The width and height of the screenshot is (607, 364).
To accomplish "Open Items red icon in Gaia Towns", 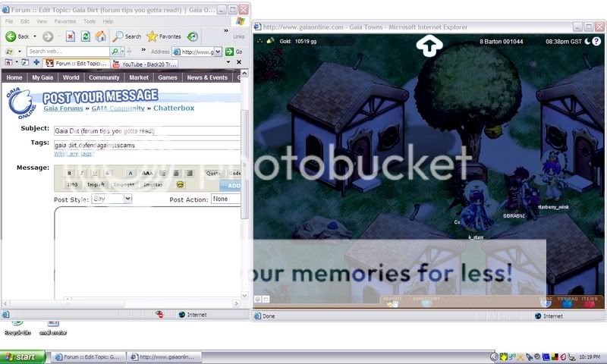I will (x=590, y=302).
